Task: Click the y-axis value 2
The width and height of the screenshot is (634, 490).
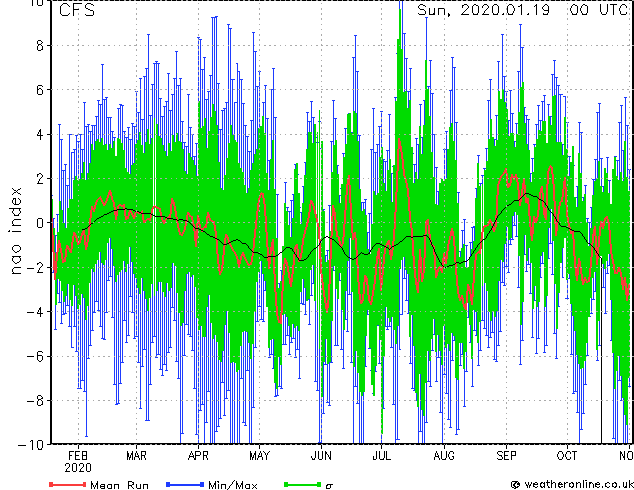Action: point(40,179)
